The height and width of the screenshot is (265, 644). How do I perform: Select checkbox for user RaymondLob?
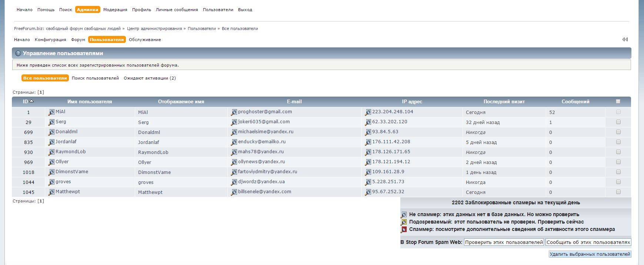tap(618, 152)
